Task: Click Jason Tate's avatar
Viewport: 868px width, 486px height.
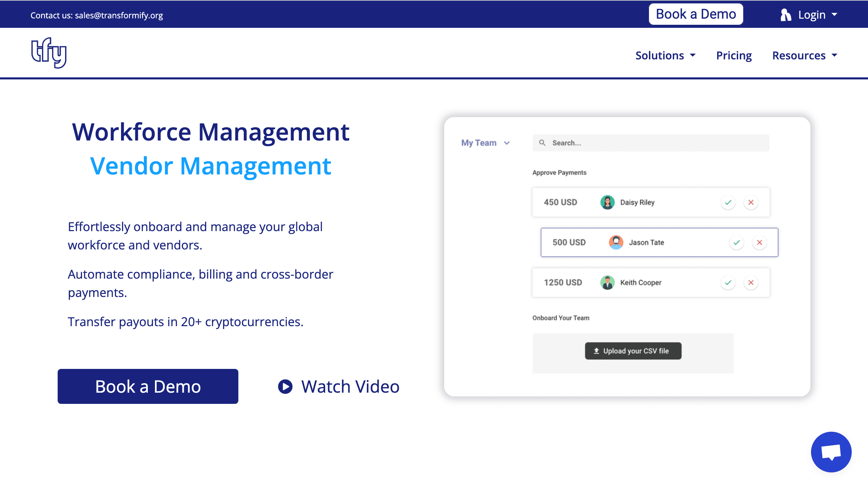Action: point(616,243)
